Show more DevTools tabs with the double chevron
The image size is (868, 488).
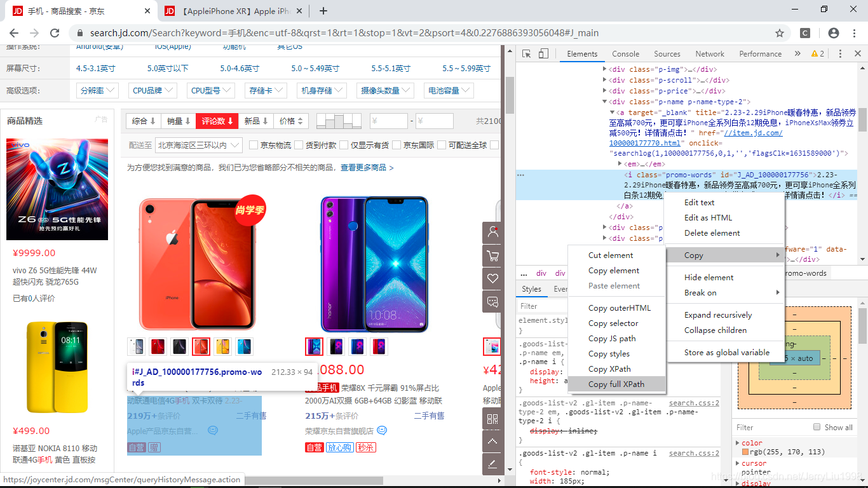point(797,54)
